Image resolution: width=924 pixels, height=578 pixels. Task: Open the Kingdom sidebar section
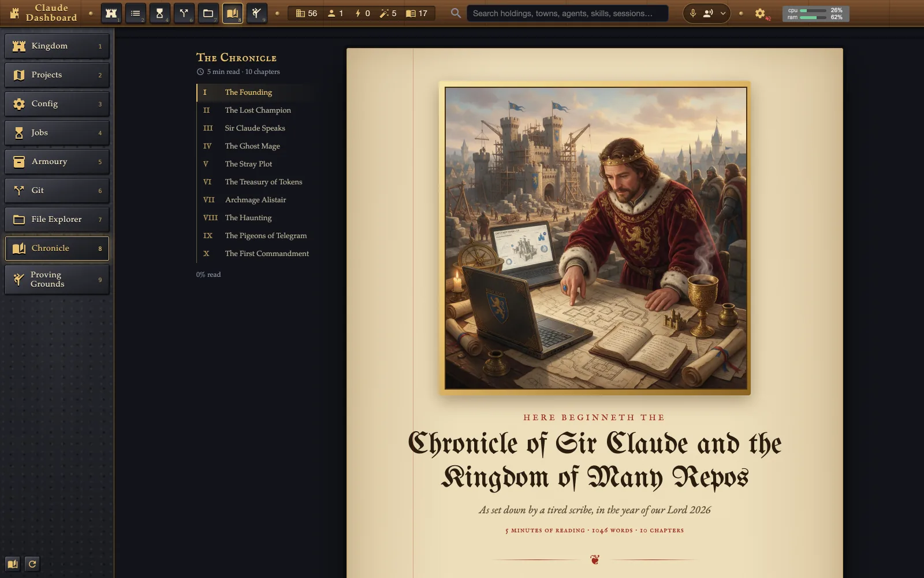point(57,46)
